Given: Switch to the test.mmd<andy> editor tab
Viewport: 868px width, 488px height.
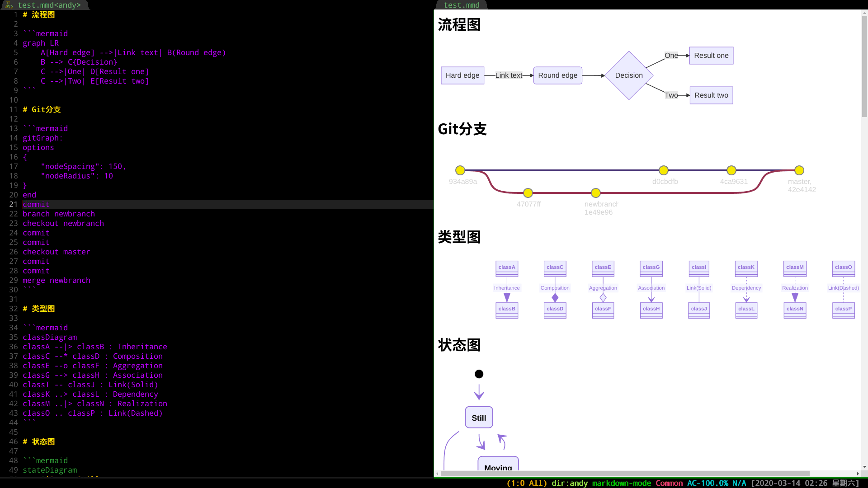Looking at the screenshot, I should click(x=49, y=5).
